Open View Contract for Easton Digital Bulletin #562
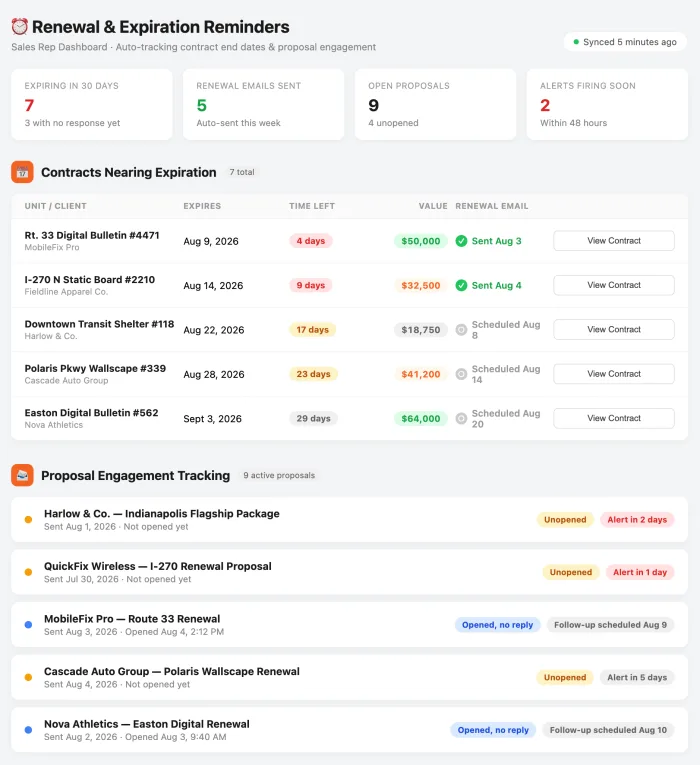The height and width of the screenshot is (765, 700). click(x=614, y=419)
